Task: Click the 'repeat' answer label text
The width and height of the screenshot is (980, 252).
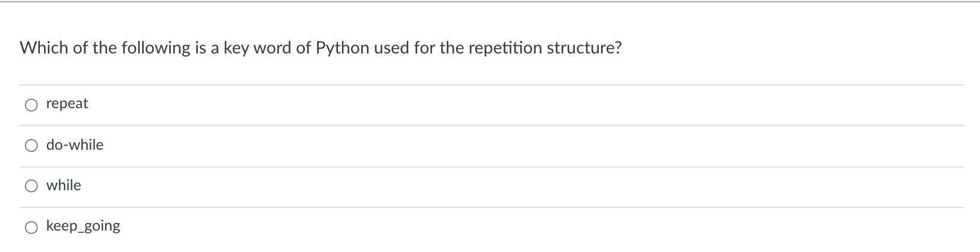Action: pos(67,103)
